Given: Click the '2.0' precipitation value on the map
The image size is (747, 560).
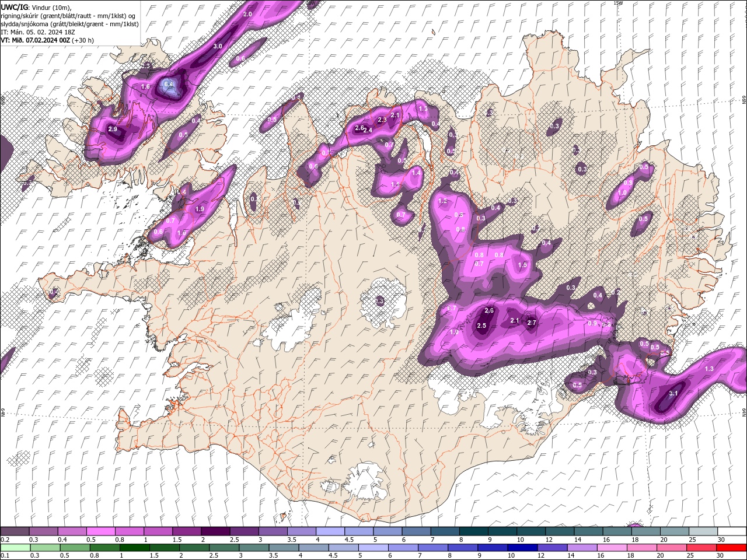Looking at the screenshot, I should (247, 13).
